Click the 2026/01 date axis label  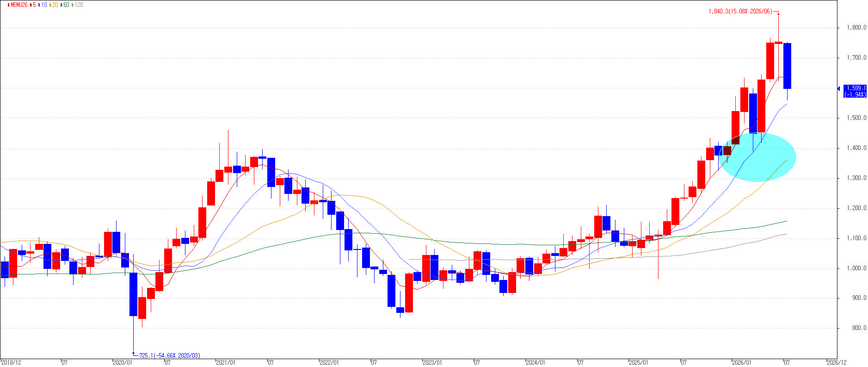[x=742, y=362]
